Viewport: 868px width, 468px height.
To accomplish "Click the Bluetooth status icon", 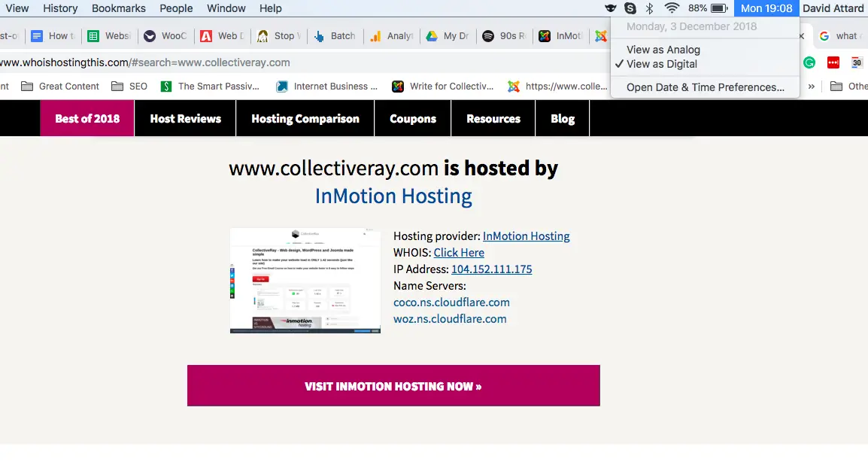I will [x=650, y=8].
